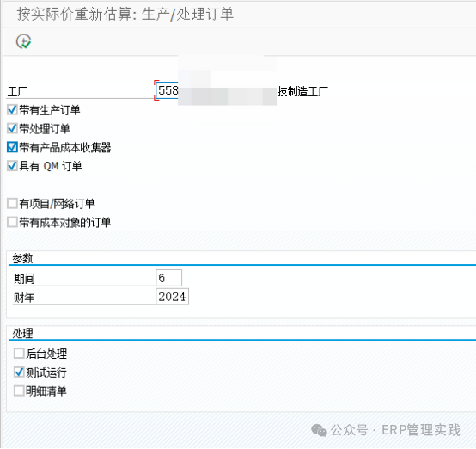This screenshot has width=476, height=449.
Task: Disable the 测试运行 checkbox
Action: tap(19, 372)
